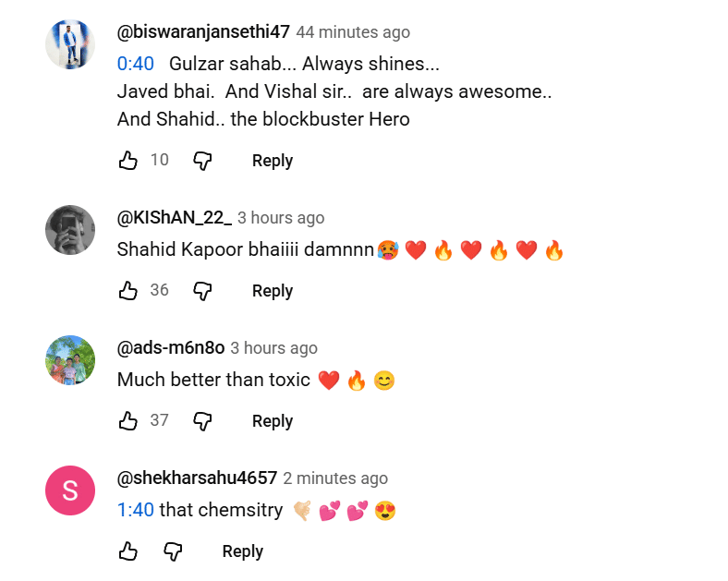Open the "2 minutes ago" comment permalink

335,478
